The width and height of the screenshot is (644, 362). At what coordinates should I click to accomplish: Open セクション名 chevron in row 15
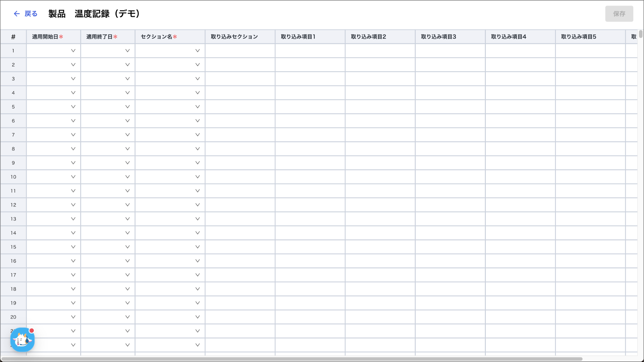[x=197, y=247]
